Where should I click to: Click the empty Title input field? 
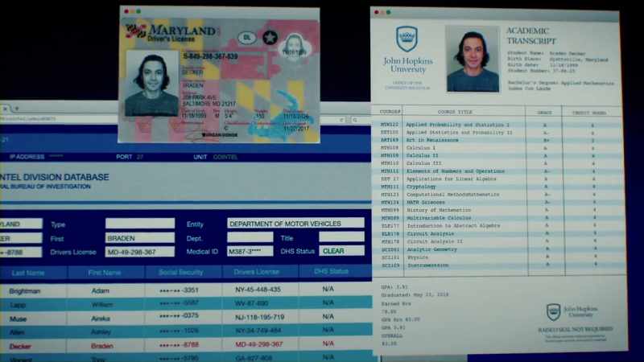(x=341, y=237)
